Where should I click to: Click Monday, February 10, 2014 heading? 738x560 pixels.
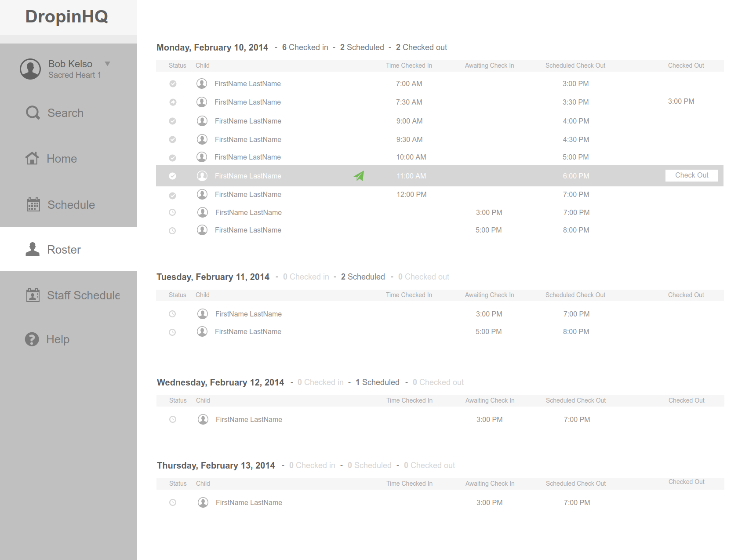pos(212,47)
